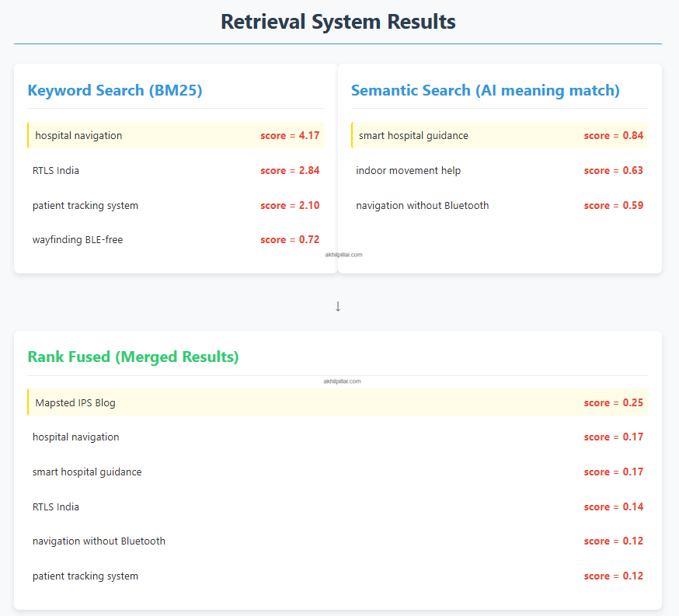Select hospital navigation in Rank Fused list
Image resolution: width=679 pixels, height=616 pixels.
(x=338, y=437)
